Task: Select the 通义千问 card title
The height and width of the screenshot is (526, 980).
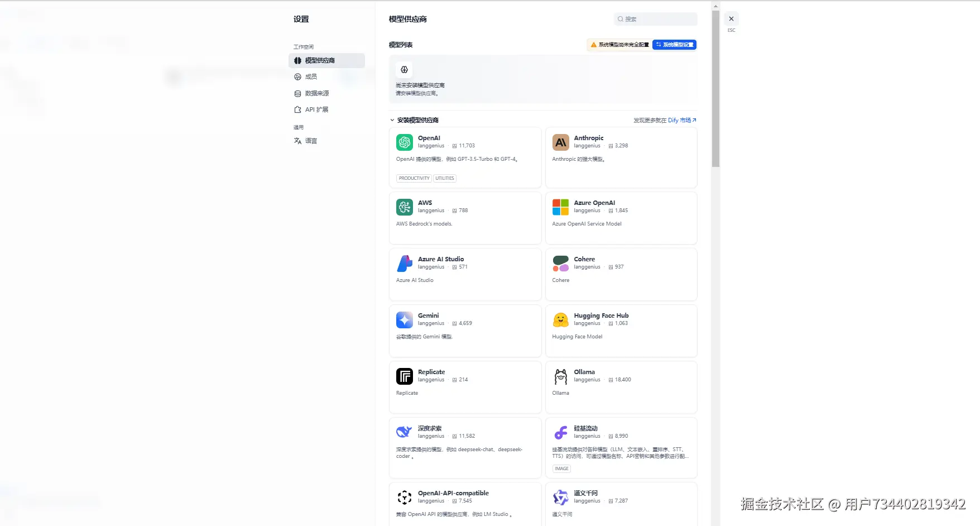Action: point(585,494)
